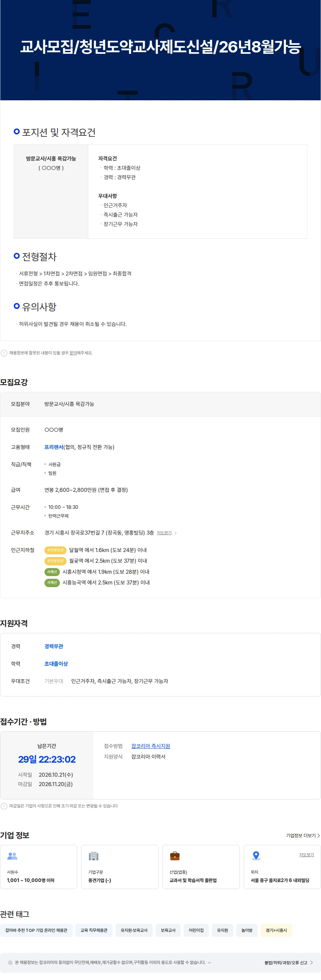Click the industry briefcase icon
321x980 pixels.
(x=175, y=856)
